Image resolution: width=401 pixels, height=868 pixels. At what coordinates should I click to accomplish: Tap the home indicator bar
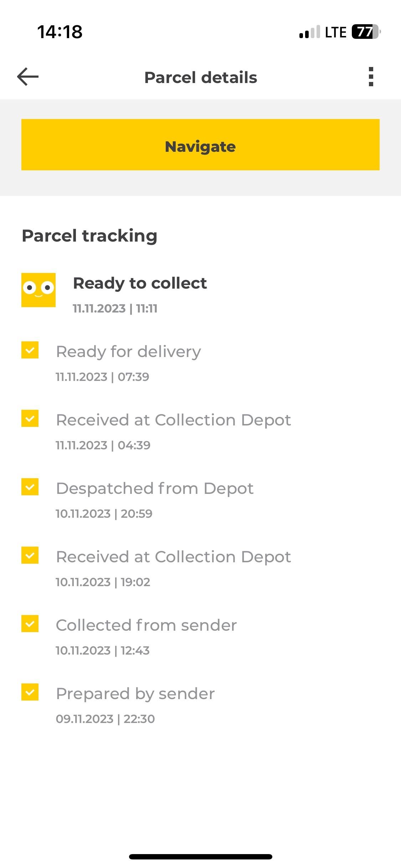pyautogui.click(x=200, y=857)
